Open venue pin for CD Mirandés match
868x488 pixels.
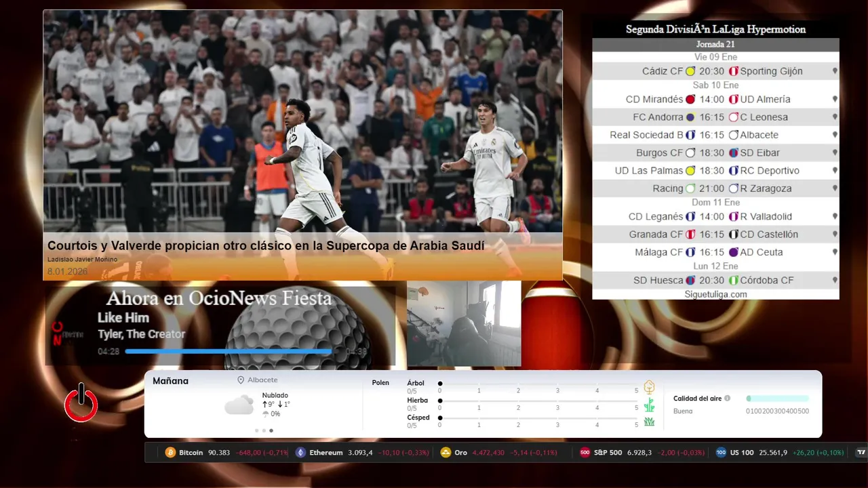tap(835, 99)
